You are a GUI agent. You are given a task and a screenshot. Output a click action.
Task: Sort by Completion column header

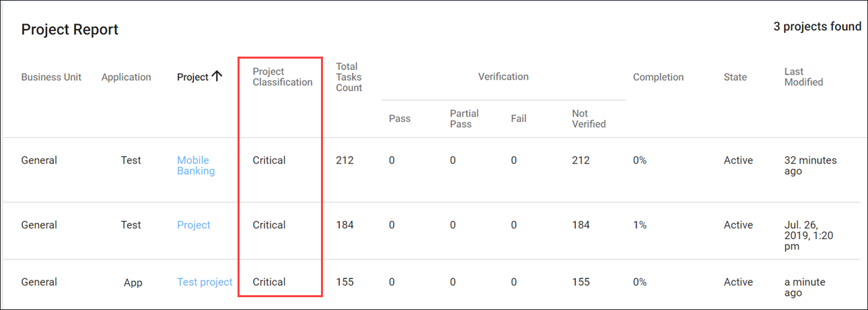pos(658,77)
